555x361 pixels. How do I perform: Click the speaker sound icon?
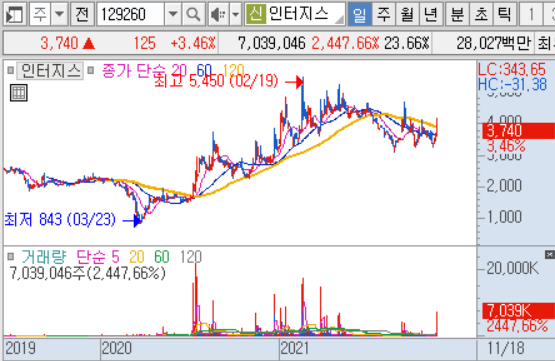point(218,15)
